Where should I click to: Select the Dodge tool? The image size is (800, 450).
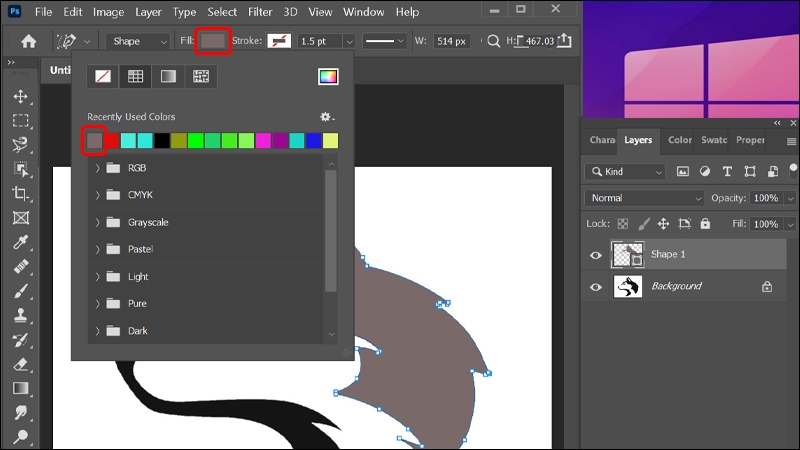[x=20, y=436]
